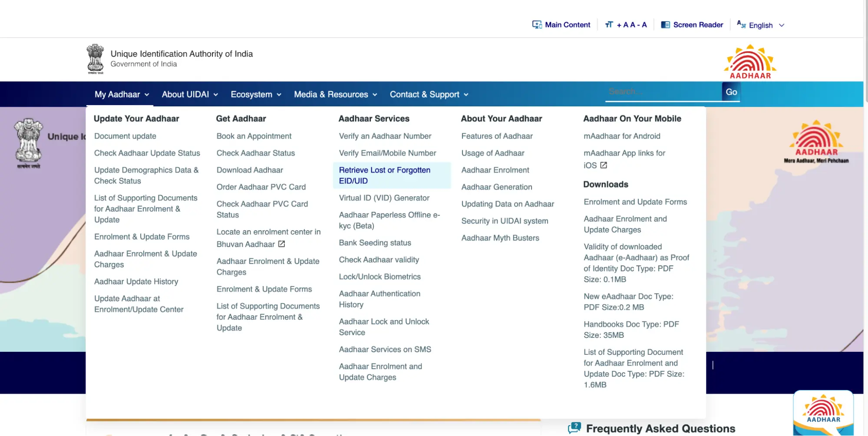
Task: Click the Frequently Asked Questions heading
Action: click(x=660, y=429)
